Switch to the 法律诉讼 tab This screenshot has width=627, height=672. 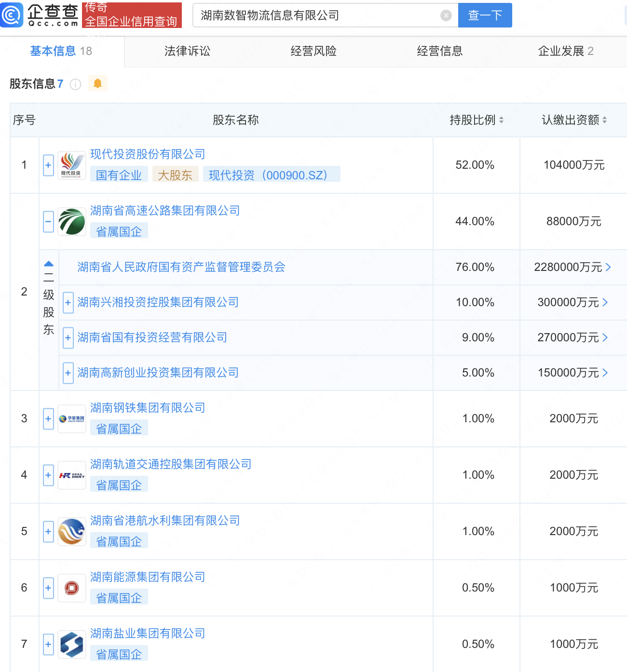(187, 51)
